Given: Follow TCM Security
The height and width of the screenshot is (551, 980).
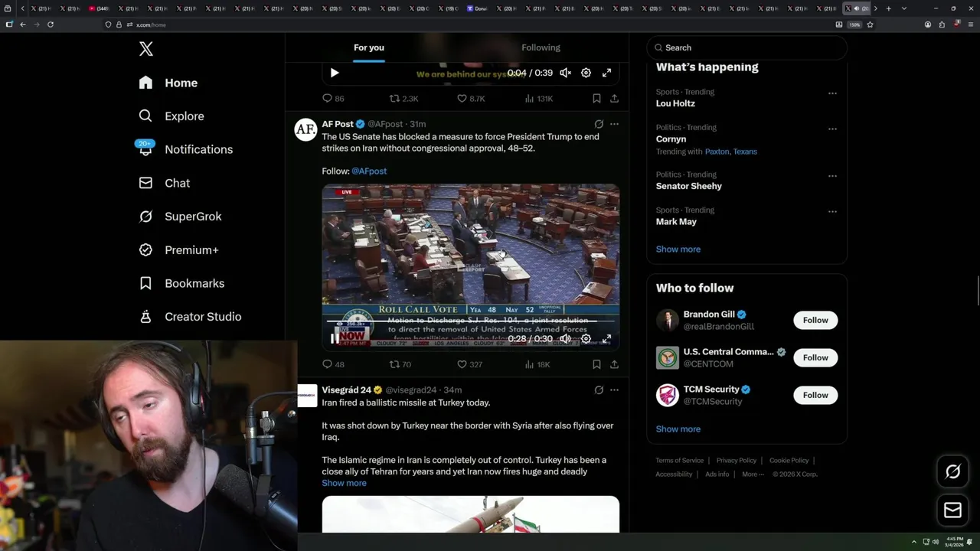Looking at the screenshot, I should click(815, 396).
